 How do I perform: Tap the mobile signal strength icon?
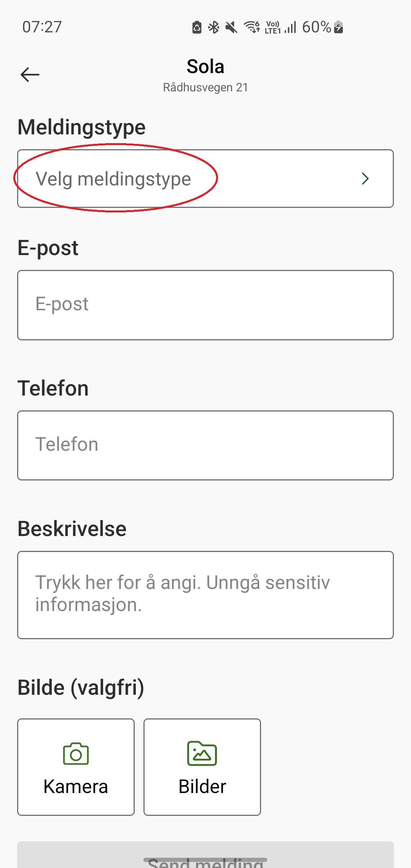pyautogui.click(x=290, y=27)
